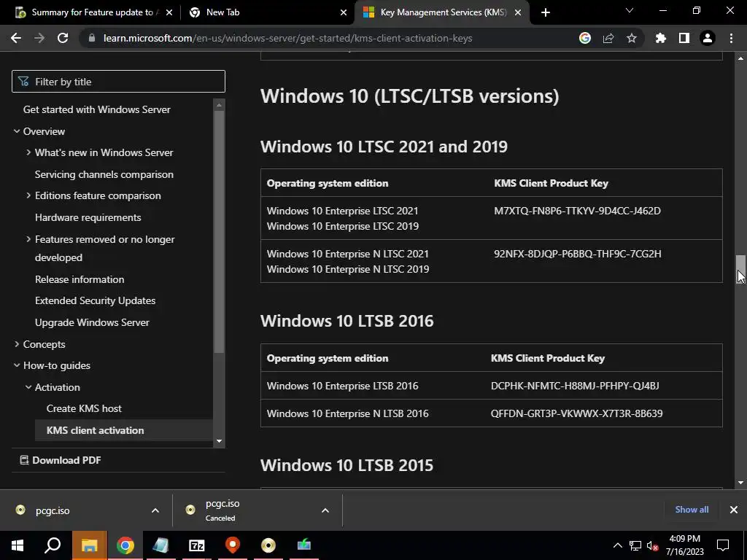Screen dimensions: 747x560
Task: Bookmark this page with the star
Action: (x=632, y=38)
